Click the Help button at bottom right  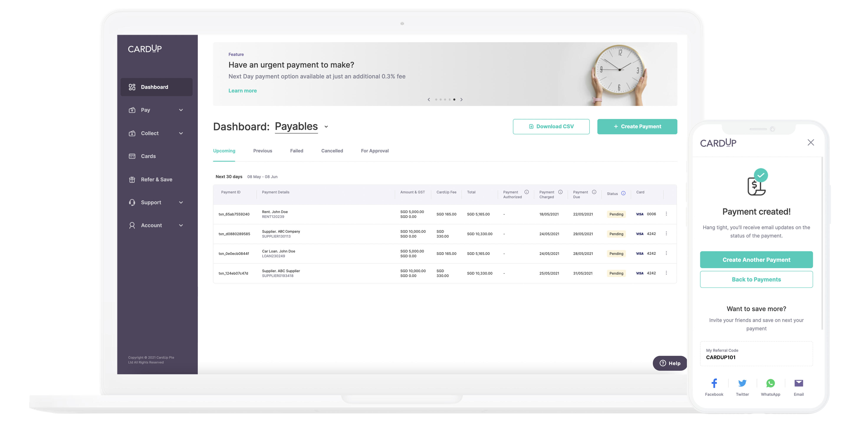click(670, 363)
